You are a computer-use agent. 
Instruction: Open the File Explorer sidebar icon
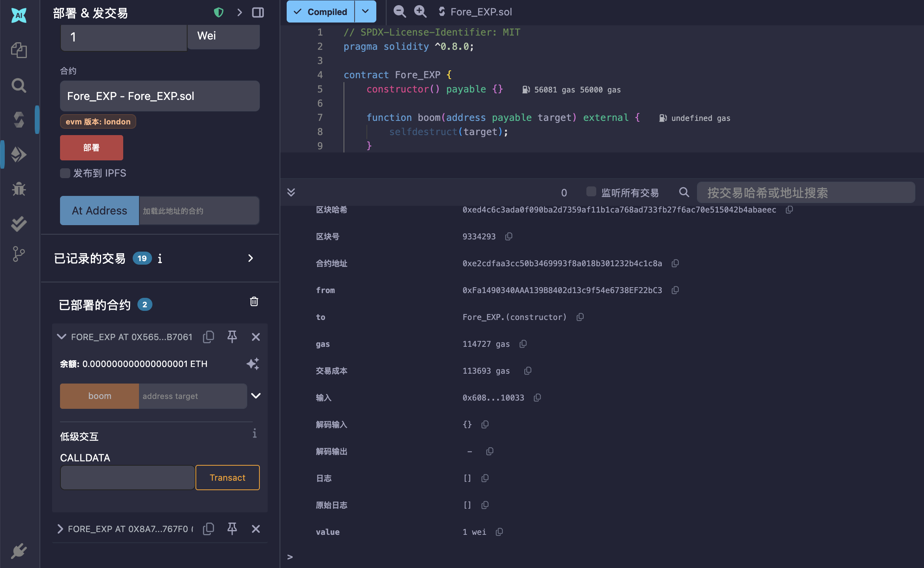click(19, 50)
